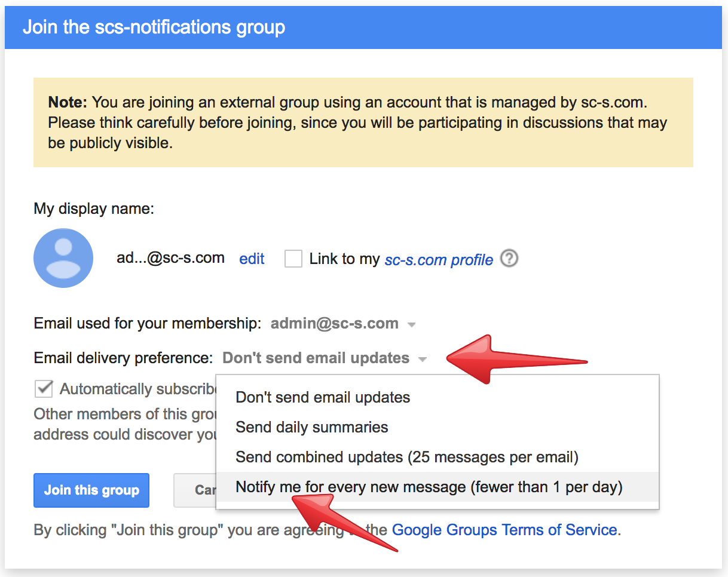Check the Link to my profile checkbox

tap(293, 259)
